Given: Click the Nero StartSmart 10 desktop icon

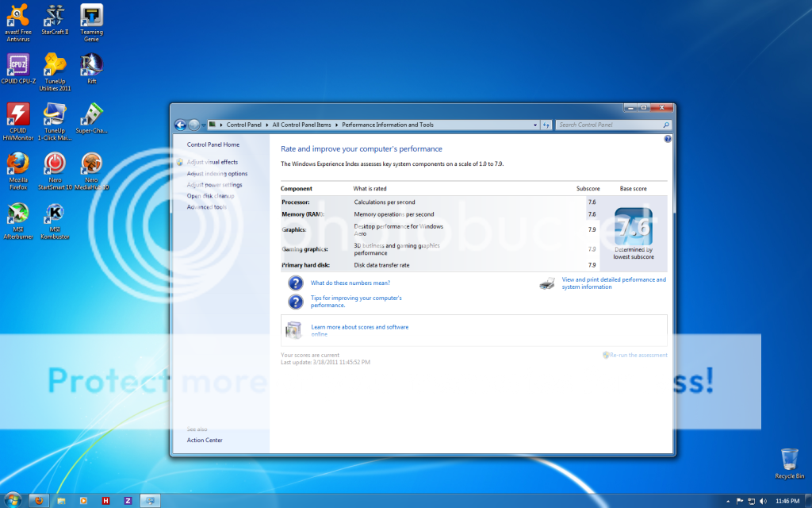Looking at the screenshot, I should pyautogui.click(x=55, y=171).
